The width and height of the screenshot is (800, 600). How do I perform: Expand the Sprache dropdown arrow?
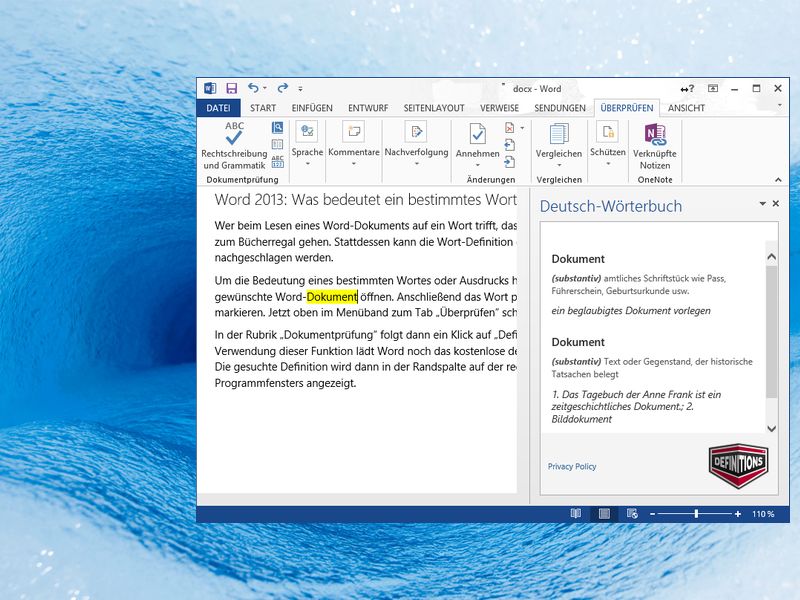pyautogui.click(x=308, y=164)
